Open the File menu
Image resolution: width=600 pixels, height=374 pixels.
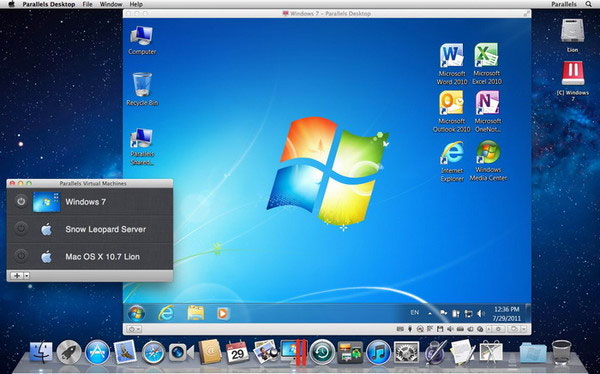(x=87, y=4)
